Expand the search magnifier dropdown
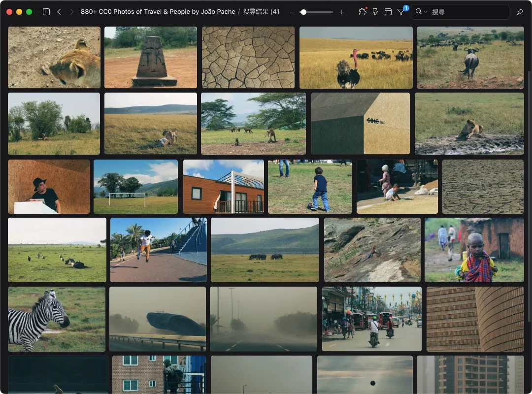This screenshot has width=532, height=394. click(421, 12)
